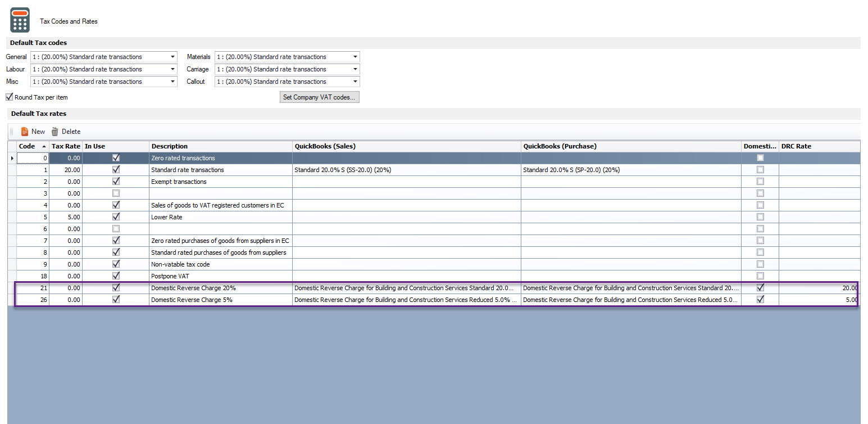Select the Lower Rate description cell
The width and height of the screenshot is (868, 424).
(x=221, y=217)
